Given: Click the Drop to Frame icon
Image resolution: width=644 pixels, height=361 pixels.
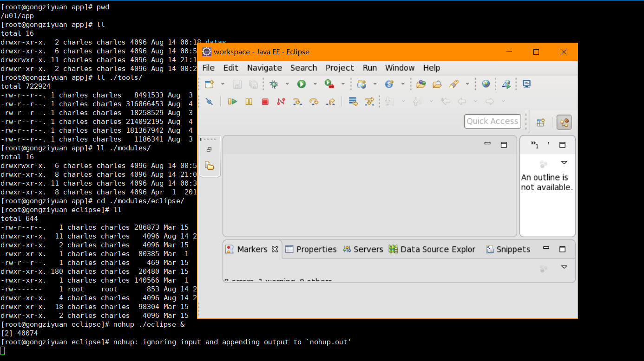Looking at the screenshot, I should [353, 101].
